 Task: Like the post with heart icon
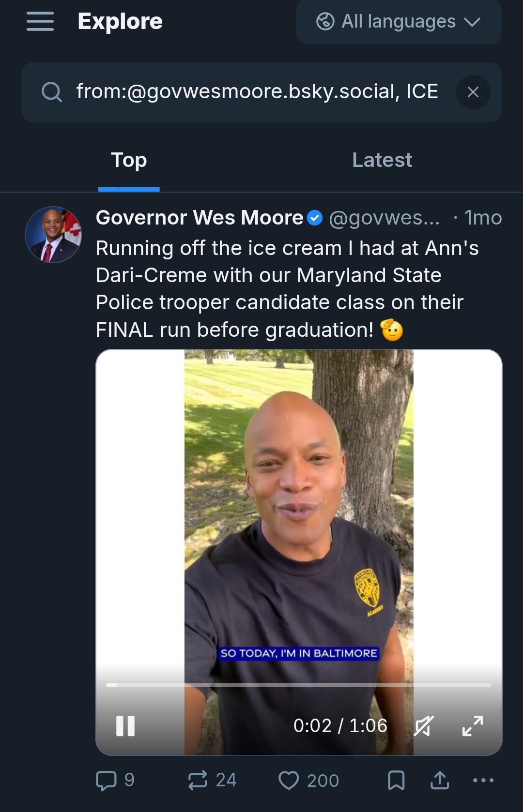point(289,780)
